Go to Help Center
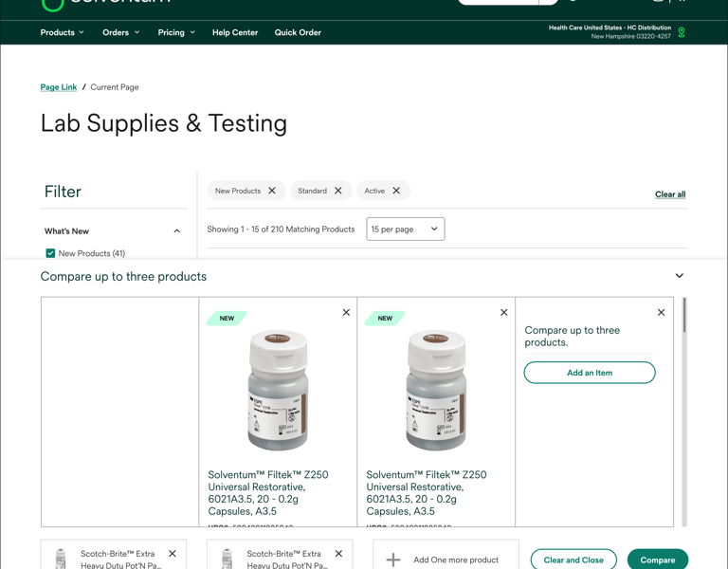This screenshot has height=569, width=728. click(235, 32)
